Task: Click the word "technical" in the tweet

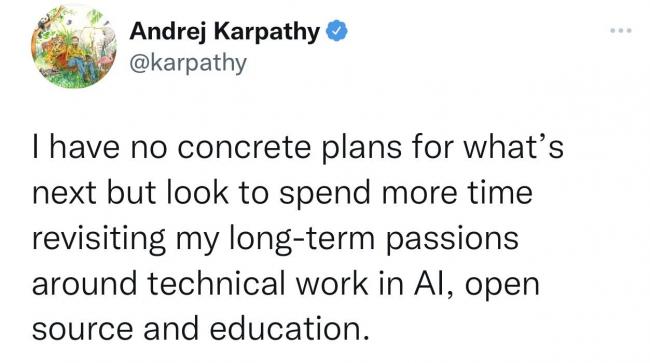Action: [x=217, y=283]
